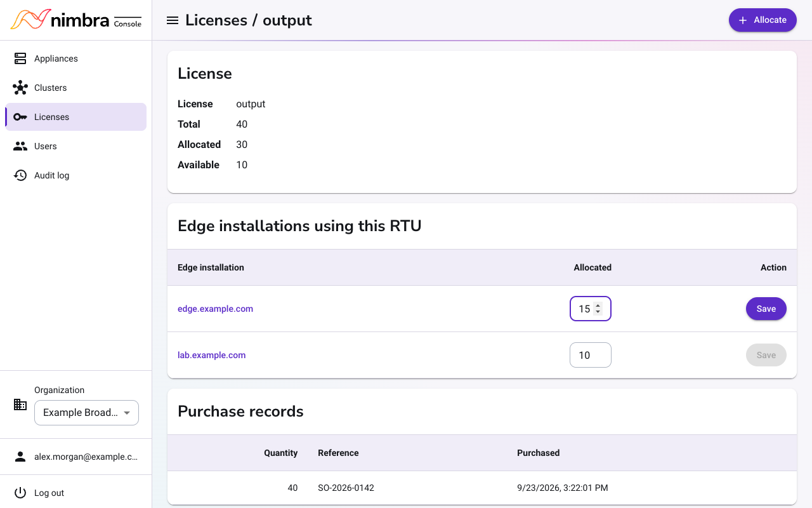Save the edge.example.com allocation
Viewport: 812px width, 508px height.
pyautogui.click(x=766, y=309)
